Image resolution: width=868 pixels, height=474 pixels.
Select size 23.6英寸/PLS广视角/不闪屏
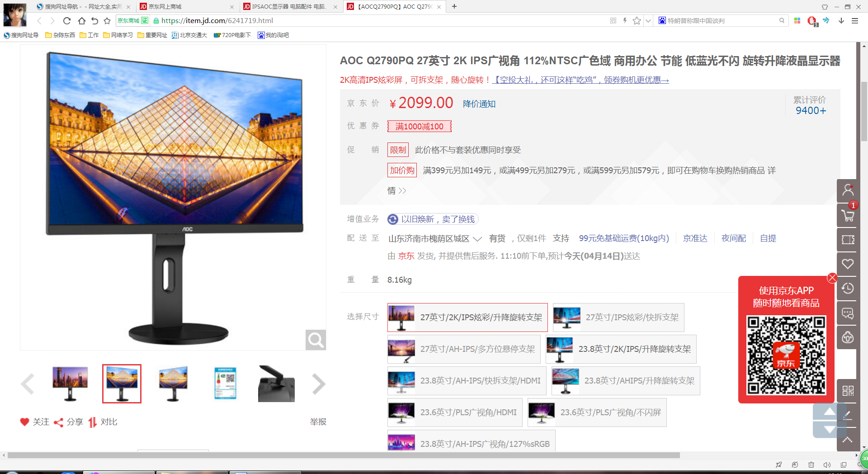tap(597, 412)
